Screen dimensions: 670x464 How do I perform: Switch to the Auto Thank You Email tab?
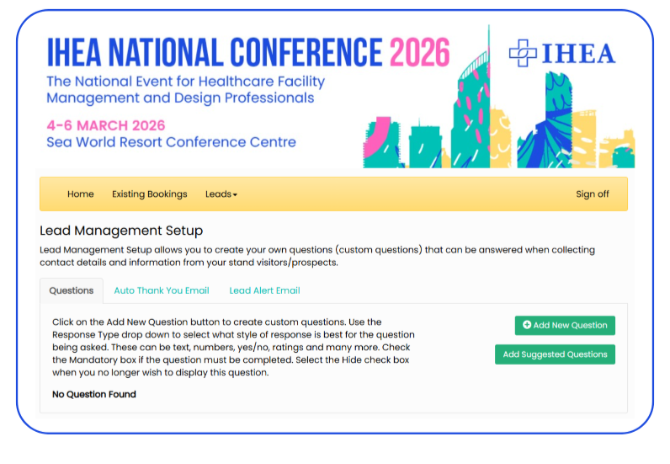(161, 290)
